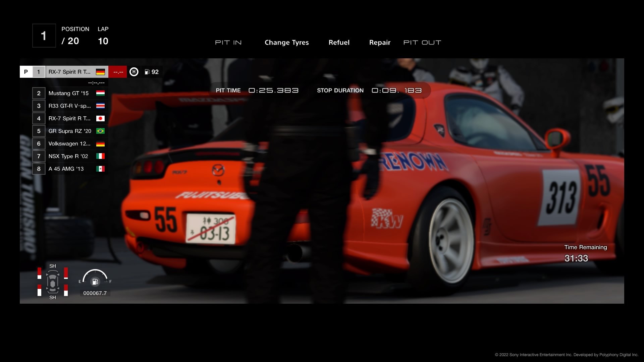
Task: Select the A 45 AMG '13 row
Action: [70, 169]
